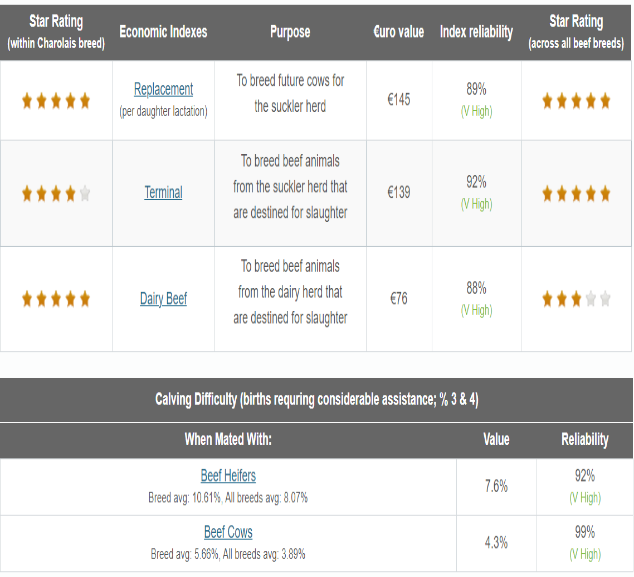Click the Calving Difficulty section header
634x577 pixels.
(x=317, y=400)
